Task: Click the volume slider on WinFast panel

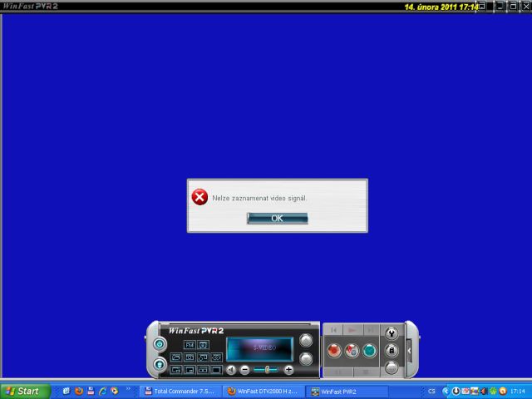Action: point(266,370)
